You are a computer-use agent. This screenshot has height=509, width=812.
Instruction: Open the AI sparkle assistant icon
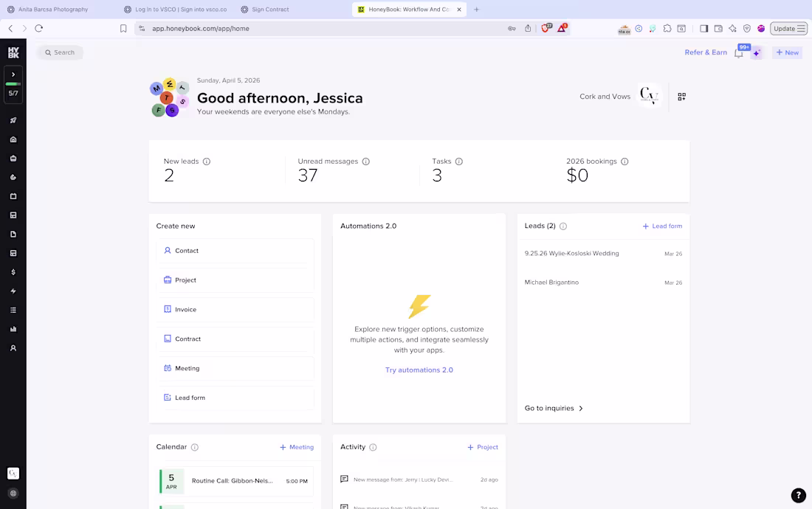(757, 53)
